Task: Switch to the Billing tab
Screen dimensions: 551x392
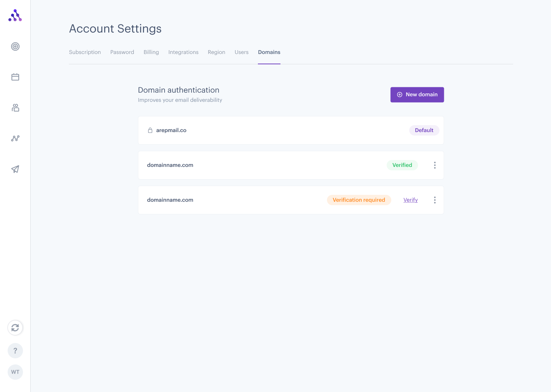Action: pyautogui.click(x=151, y=52)
